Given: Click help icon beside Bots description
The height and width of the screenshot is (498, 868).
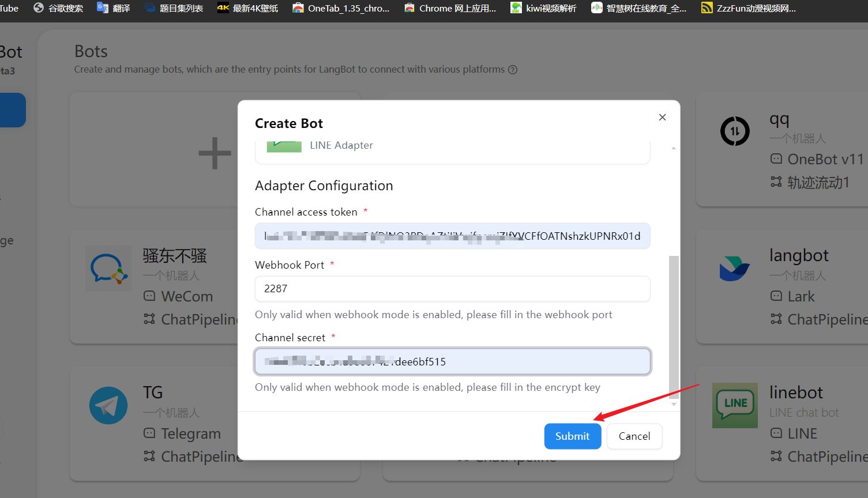Looking at the screenshot, I should coord(513,70).
